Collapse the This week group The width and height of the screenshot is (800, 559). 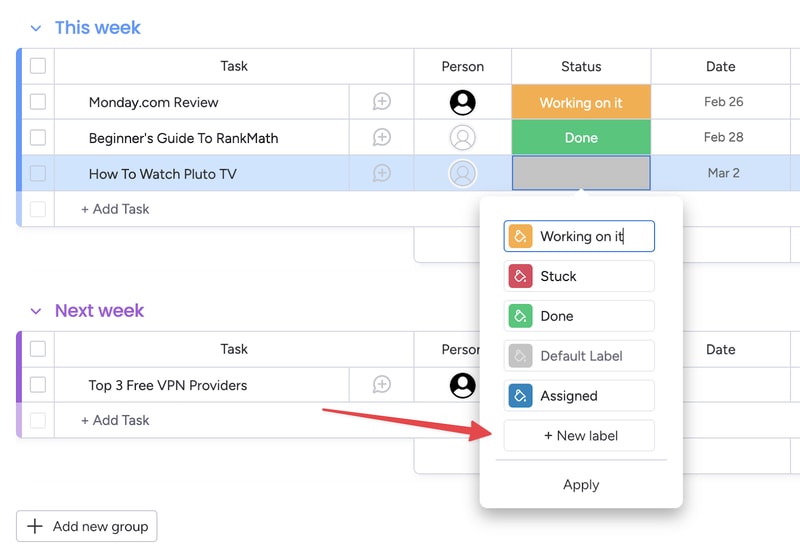coord(36,28)
